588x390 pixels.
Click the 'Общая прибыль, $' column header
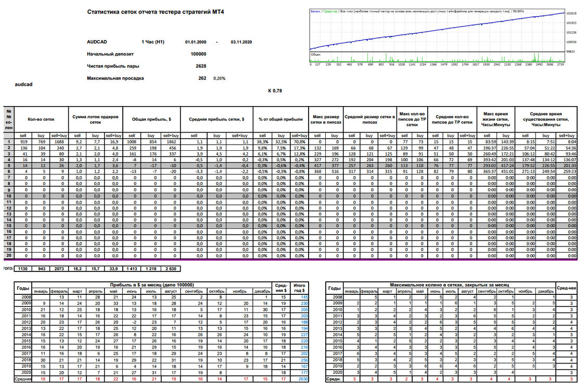pyautogui.click(x=151, y=119)
